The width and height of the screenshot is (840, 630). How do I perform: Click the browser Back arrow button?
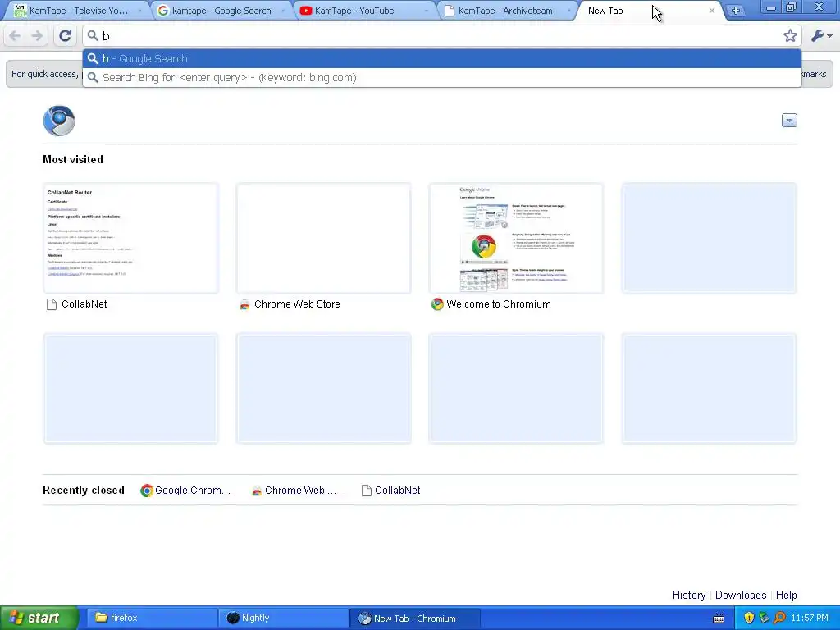coord(15,36)
